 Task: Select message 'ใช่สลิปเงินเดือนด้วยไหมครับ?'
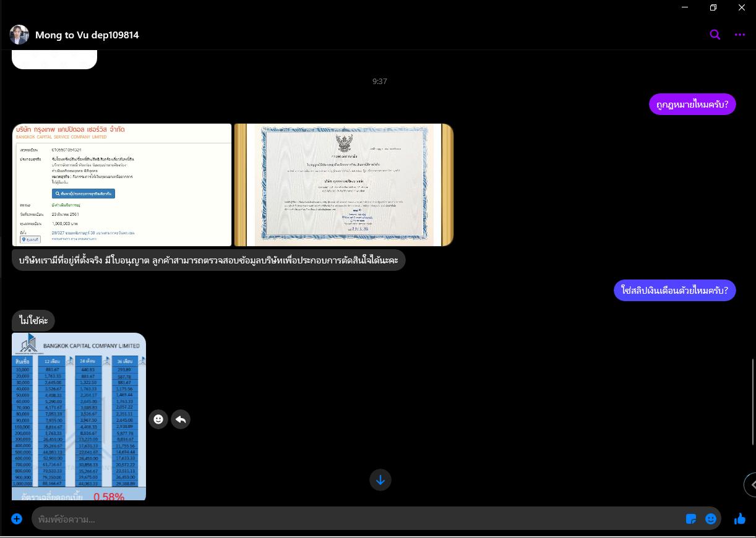tap(674, 290)
